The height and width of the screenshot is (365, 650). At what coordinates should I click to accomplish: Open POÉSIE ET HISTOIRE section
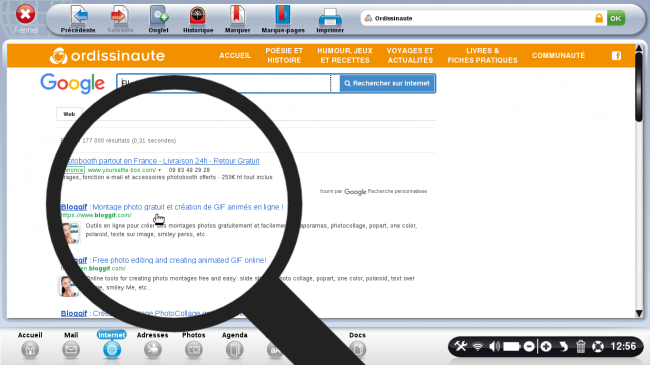pos(284,56)
